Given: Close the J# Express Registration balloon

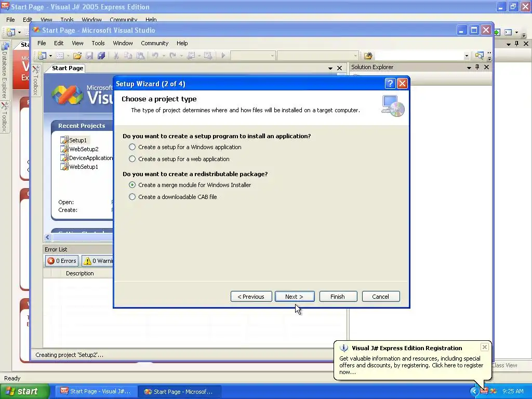Looking at the screenshot, I should point(485,347).
